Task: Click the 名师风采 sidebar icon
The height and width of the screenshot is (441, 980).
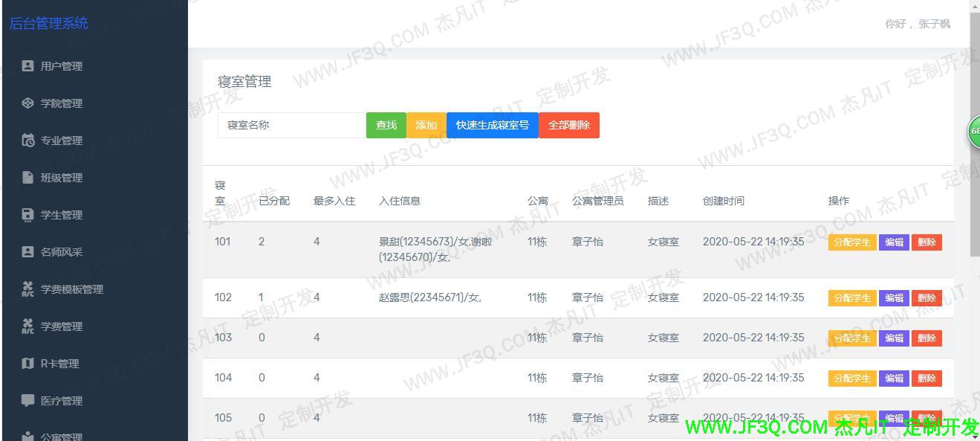Action: pos(27,252)
